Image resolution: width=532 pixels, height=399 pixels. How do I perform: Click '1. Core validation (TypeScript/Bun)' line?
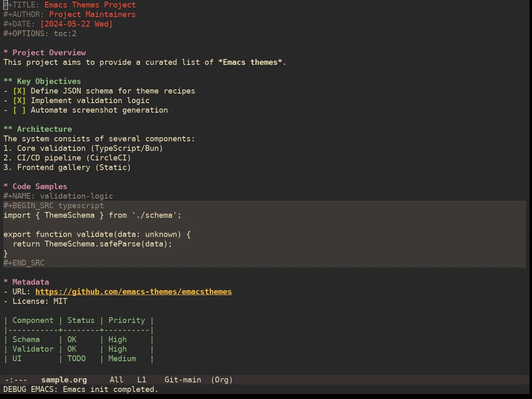[83, 148]
